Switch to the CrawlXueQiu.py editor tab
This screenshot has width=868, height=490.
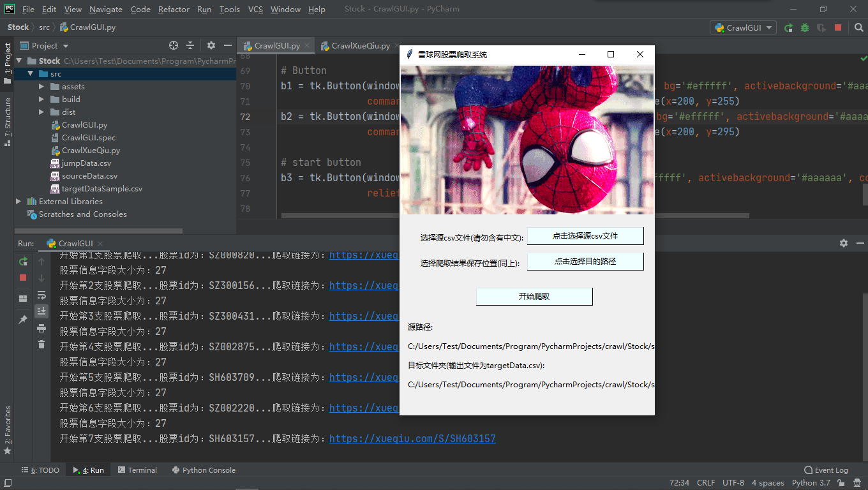coord(361,45)
